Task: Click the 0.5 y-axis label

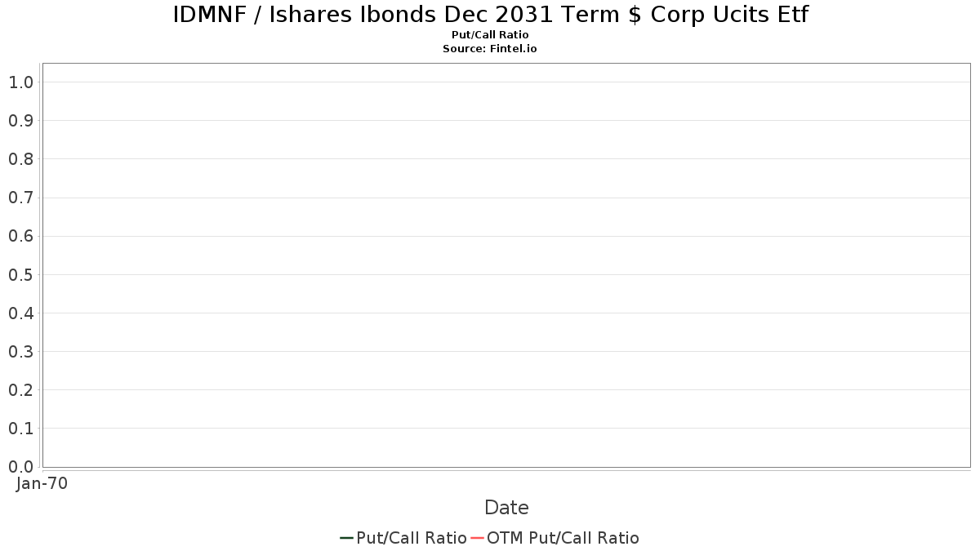Action: pos(20,274)
